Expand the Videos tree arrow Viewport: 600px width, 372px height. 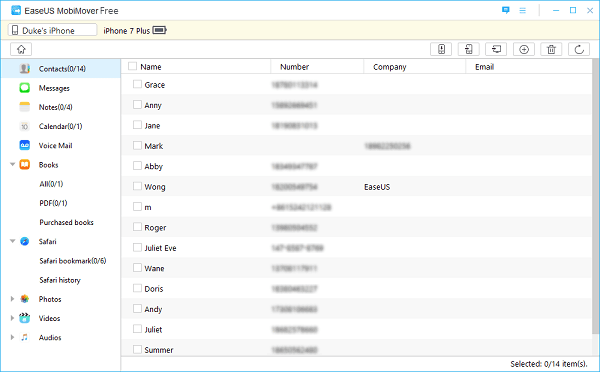tap(12, 318)
